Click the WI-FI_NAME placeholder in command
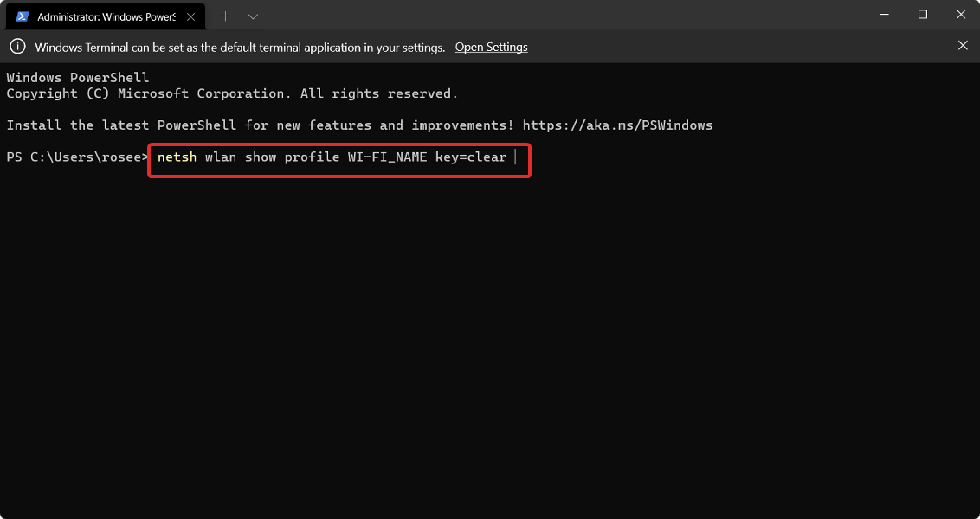 [388, 157]
